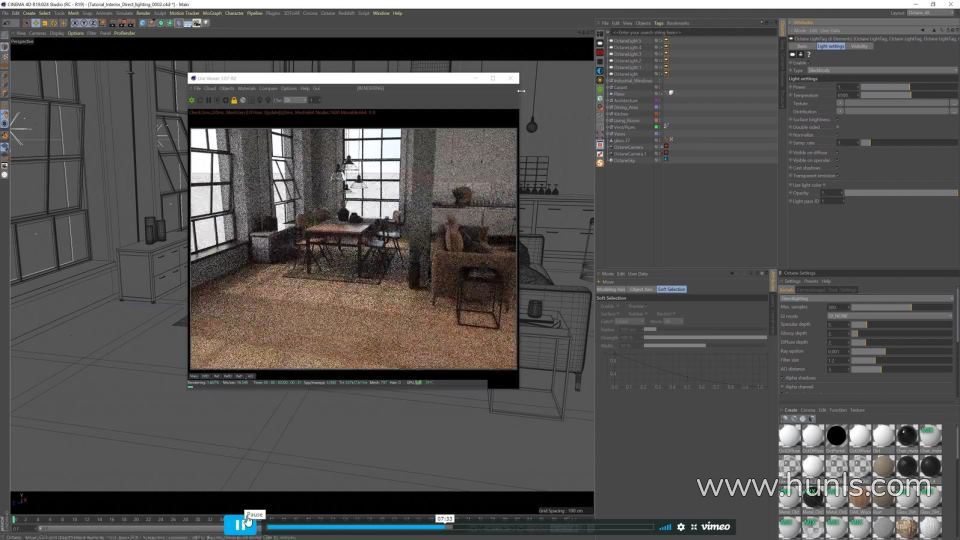
Task: Toggle the Double sided checkbox
Action: click(838, 127)
